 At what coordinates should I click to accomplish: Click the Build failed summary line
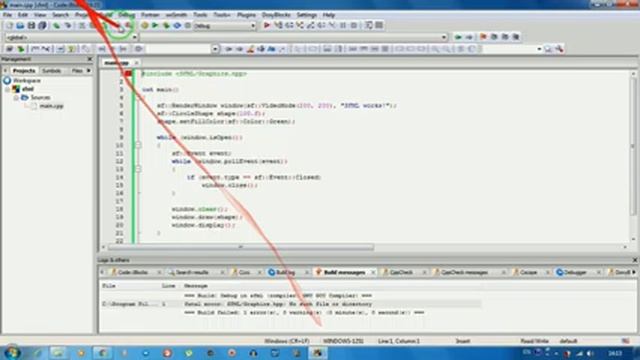[x=304, y=313]
